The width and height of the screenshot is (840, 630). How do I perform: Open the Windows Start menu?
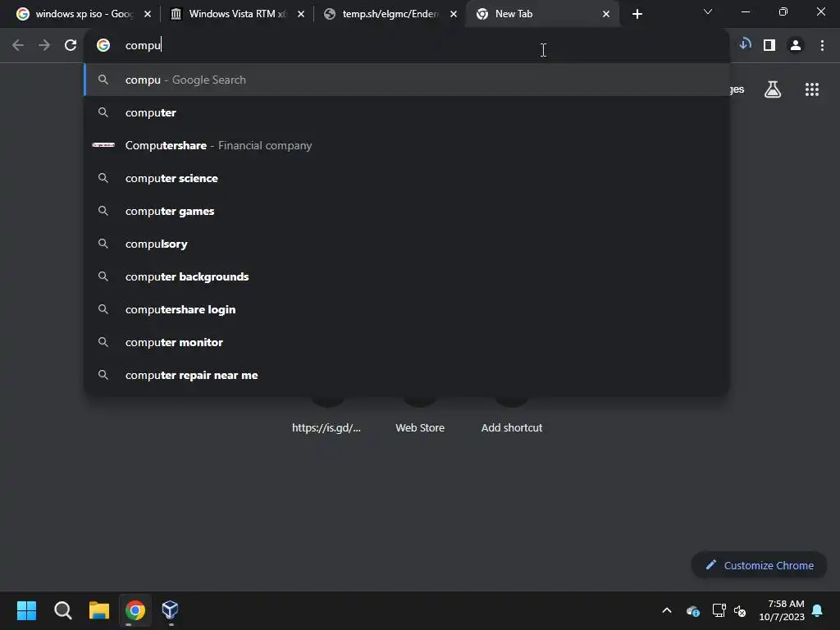click(27, 610)
